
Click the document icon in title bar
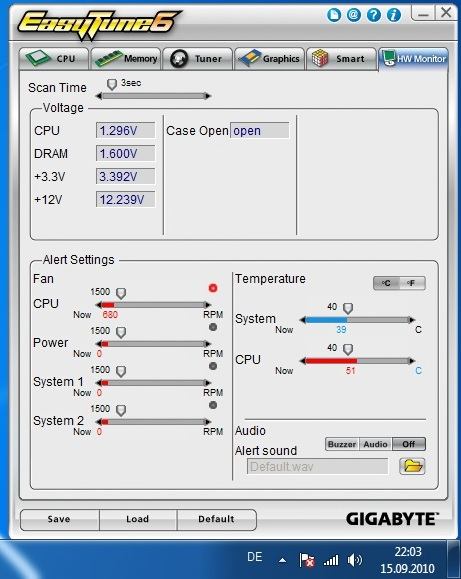pos(334,15)
